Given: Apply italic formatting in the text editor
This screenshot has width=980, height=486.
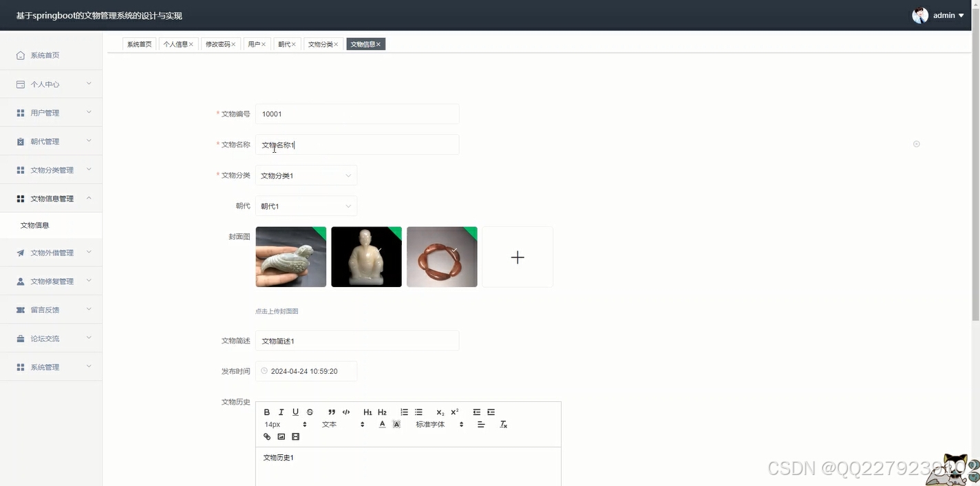Looking at the screenshot, I should (281, 412).
